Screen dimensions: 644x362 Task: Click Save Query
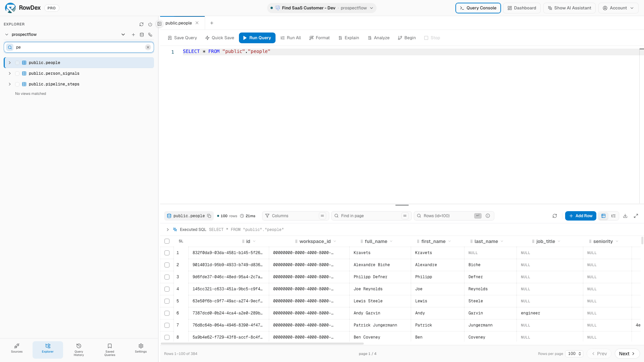[182, 38]
